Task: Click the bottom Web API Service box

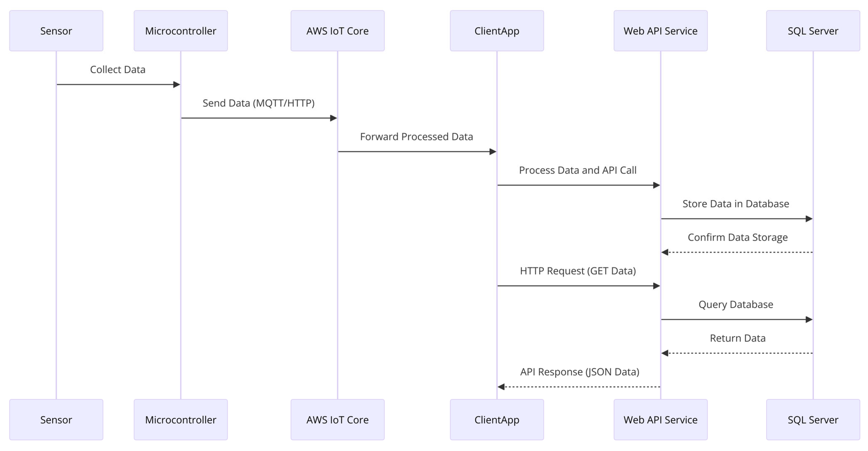Action: click(x=661, y=420)
